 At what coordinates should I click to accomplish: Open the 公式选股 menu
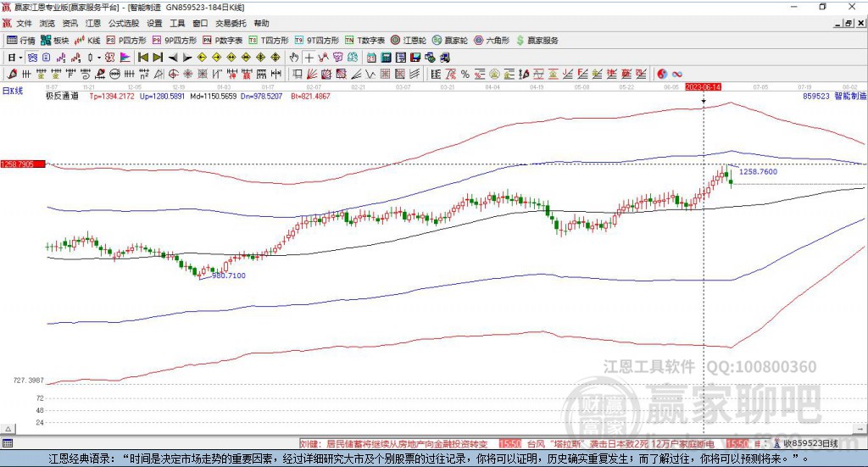pos(124,23)
